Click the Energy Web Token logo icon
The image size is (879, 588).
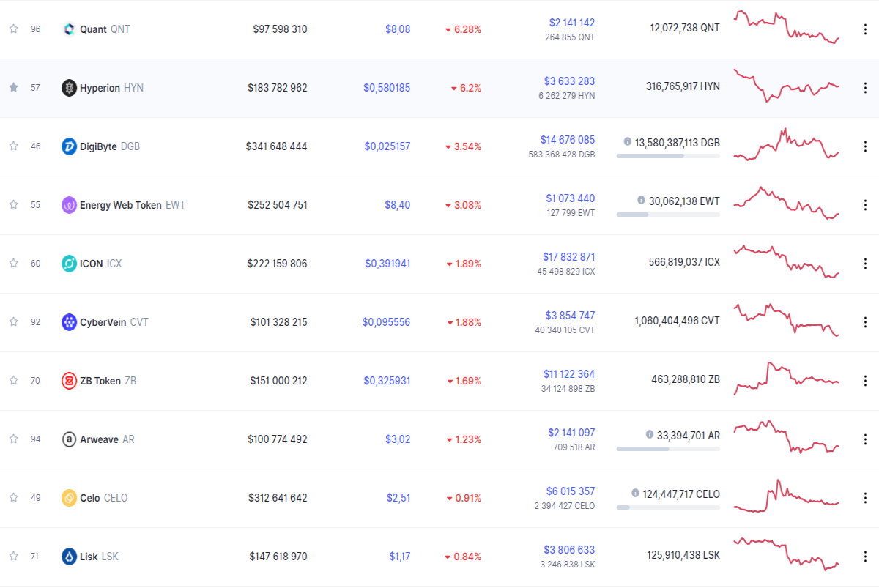pyautogui.click(x=69, y=205)
